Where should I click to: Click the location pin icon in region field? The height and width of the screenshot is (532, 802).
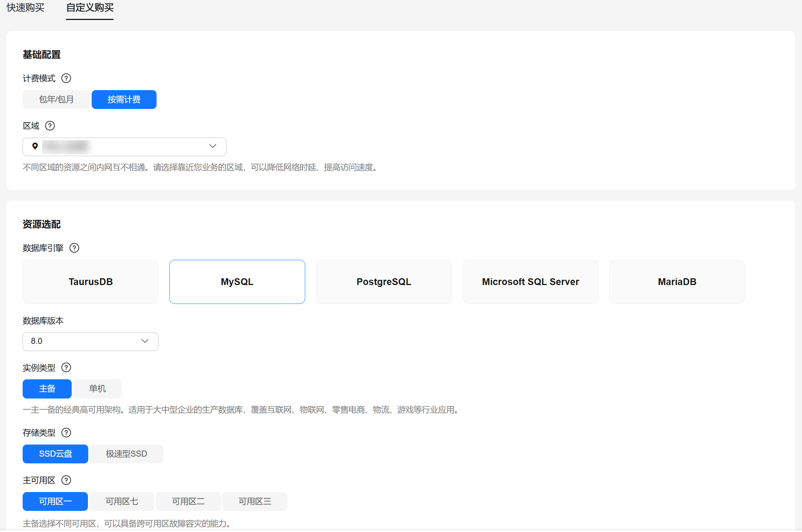35,146
